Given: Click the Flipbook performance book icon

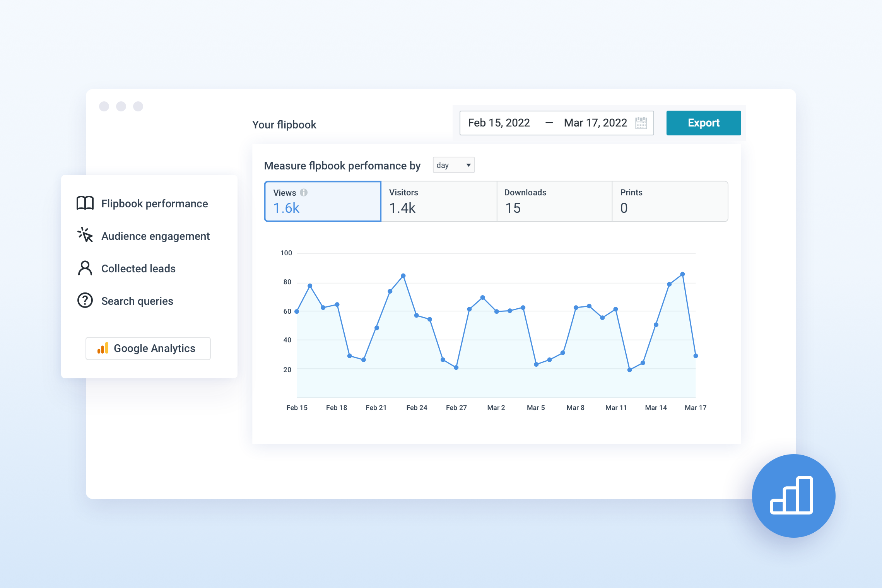Looking at the screenshot, I should click(x=85, y=203).
